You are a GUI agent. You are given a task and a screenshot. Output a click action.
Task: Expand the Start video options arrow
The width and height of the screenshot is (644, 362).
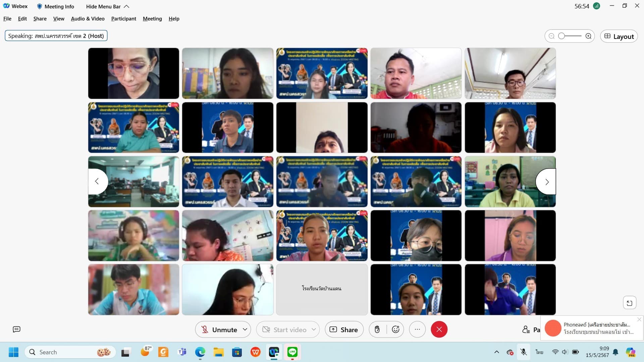pos(314,329)
